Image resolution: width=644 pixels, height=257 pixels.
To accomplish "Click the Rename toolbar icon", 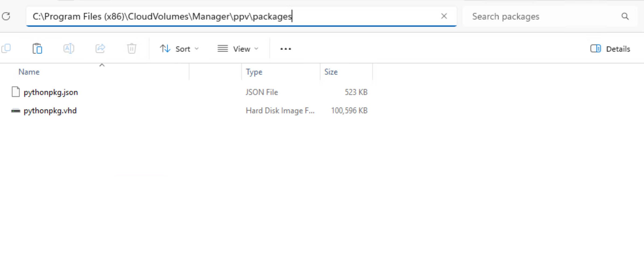I will [69, 49].
